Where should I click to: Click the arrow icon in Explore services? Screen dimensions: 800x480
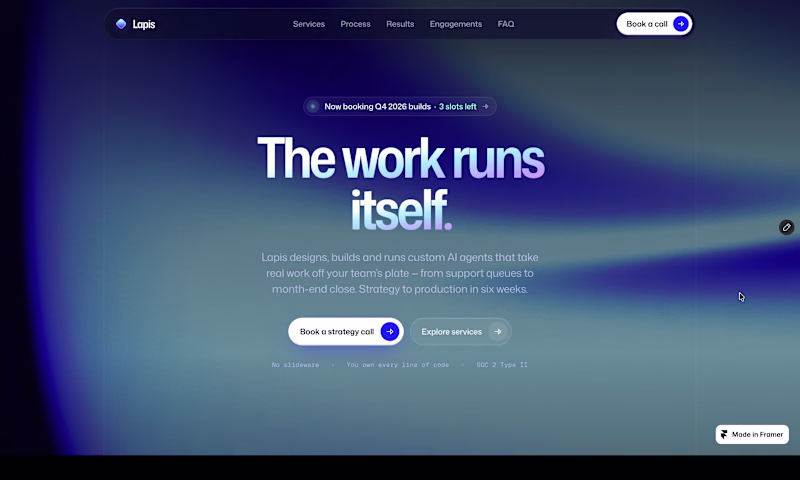pyautogui.click(x=497, y=332)
